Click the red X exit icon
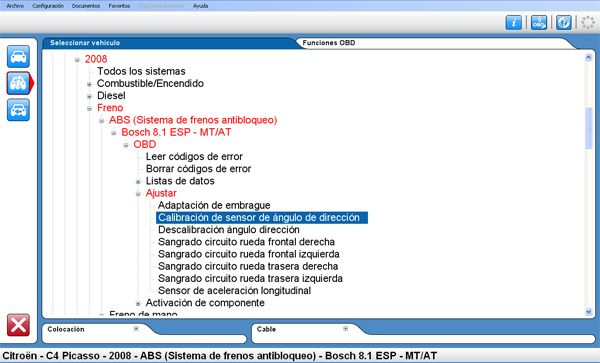 18,325
